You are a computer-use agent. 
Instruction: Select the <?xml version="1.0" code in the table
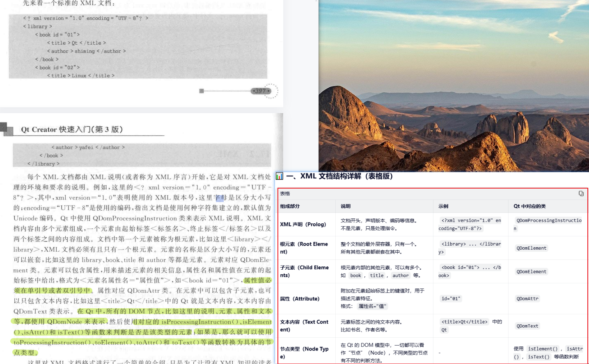[x=470, y=224]
